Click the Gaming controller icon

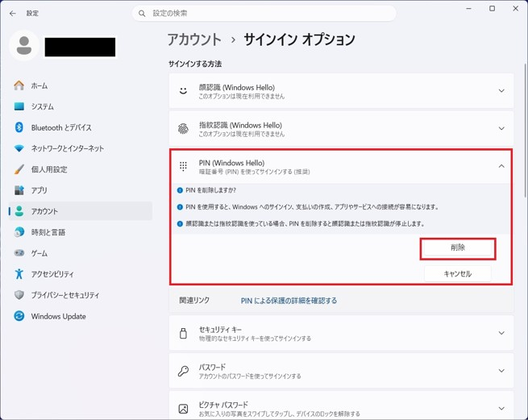(x=19, y=252)
